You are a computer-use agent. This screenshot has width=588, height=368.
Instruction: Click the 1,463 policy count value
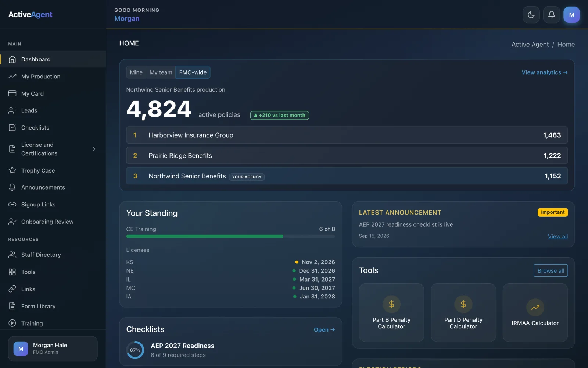coord(552,135)
